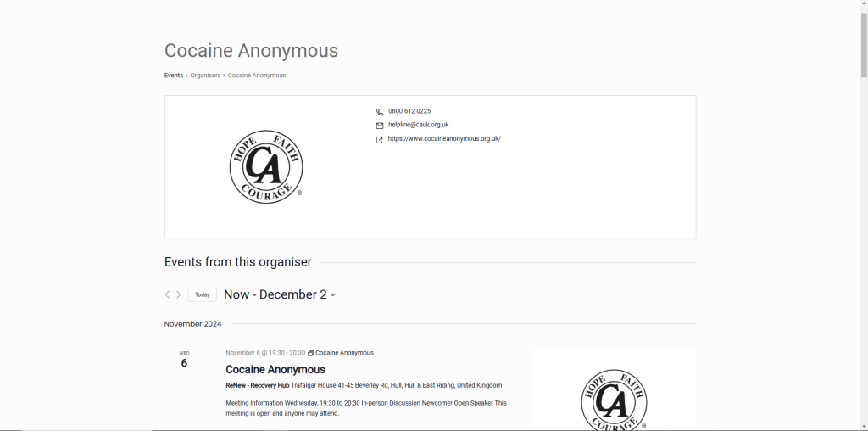This screenshot has width=868, height=431.
Task: Click the external link icon beside website URL
Action: [380, 140]
